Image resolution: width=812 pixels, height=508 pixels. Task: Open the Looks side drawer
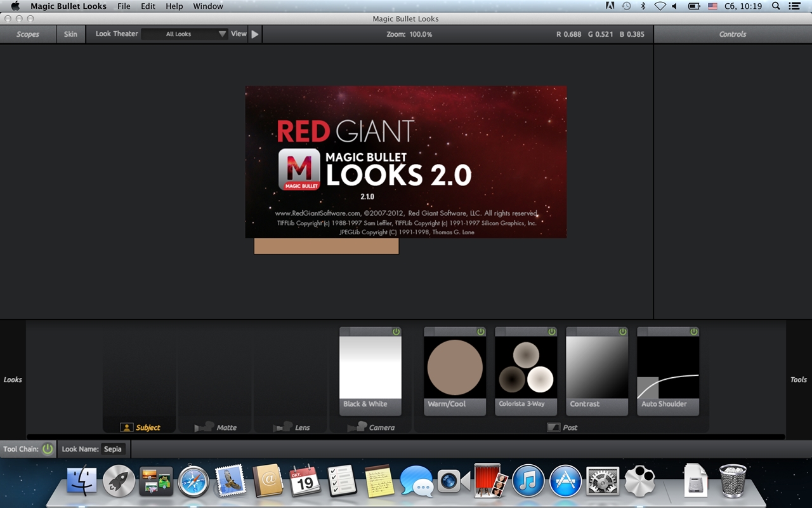[13, 380]
